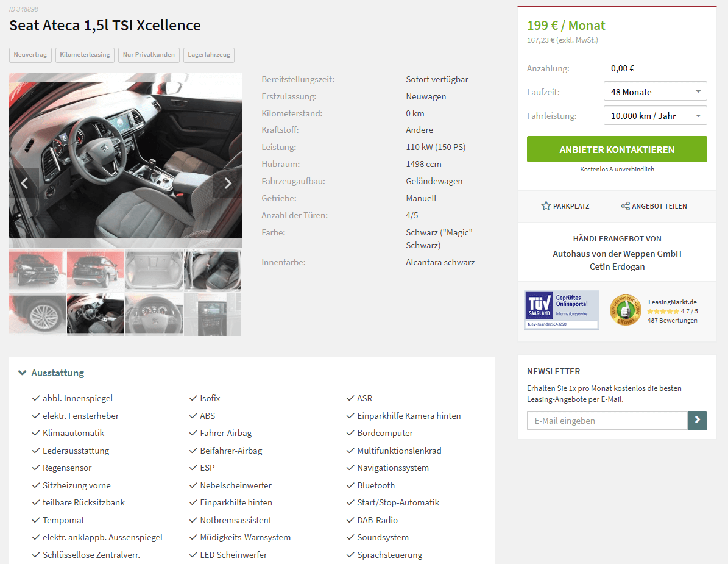Open the Fahrleistung 10.000 km dropdown
The image size is (728, 564).
pyautogui.click(x=655, y=116)
